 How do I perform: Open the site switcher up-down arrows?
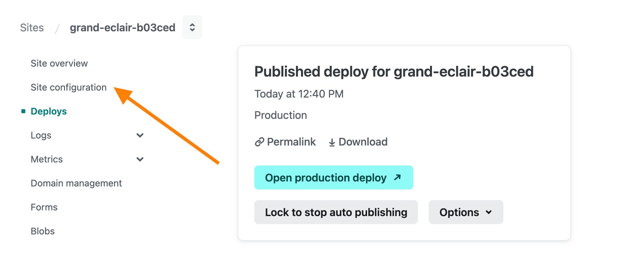(192, 27)
